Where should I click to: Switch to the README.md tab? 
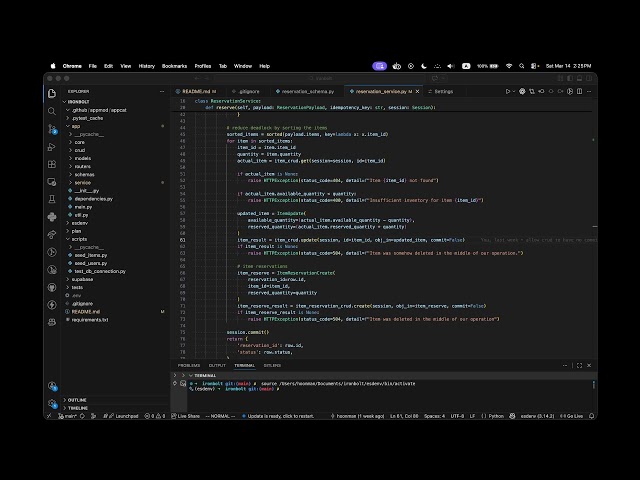point(197,91)
